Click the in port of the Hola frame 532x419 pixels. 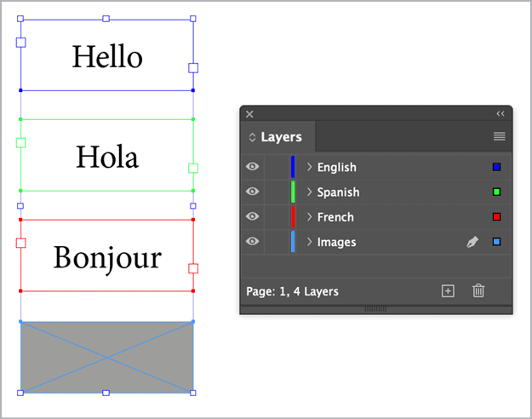click(x=21, y=142)
